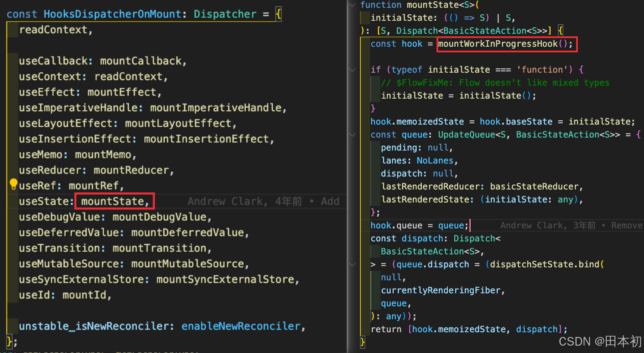The height and width of the screenshot is (353, 644).
Task: Click the enableNewReconciler identifier
Action: [241, 326]
